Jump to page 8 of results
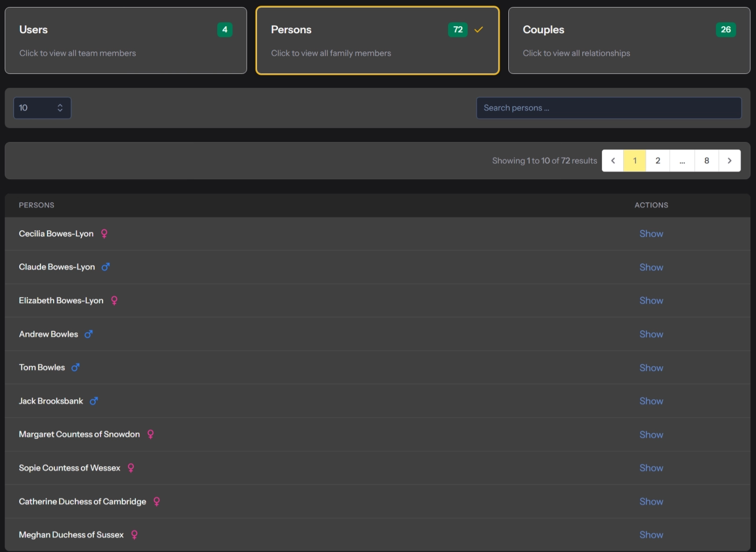This screenshot has height=552, width=756. 706,161
